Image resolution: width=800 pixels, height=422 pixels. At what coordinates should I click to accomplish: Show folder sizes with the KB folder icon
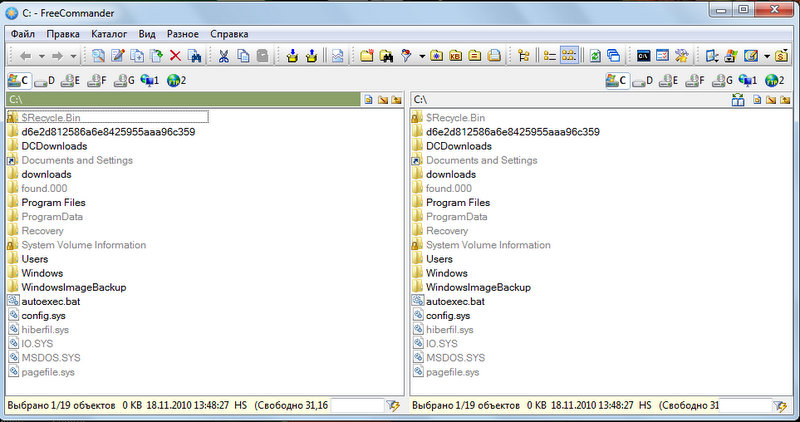pos(456,56)
